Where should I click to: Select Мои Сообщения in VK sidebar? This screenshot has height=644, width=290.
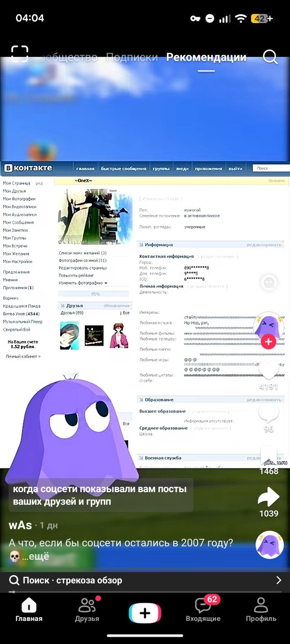18,222
